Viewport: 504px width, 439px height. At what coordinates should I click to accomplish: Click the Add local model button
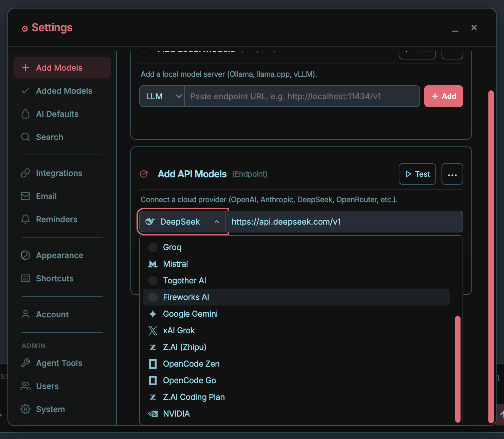click(444, 96)
